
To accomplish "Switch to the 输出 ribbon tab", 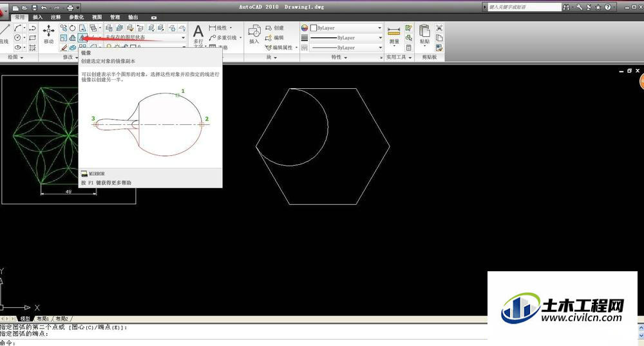I will (x=133, y=17).
